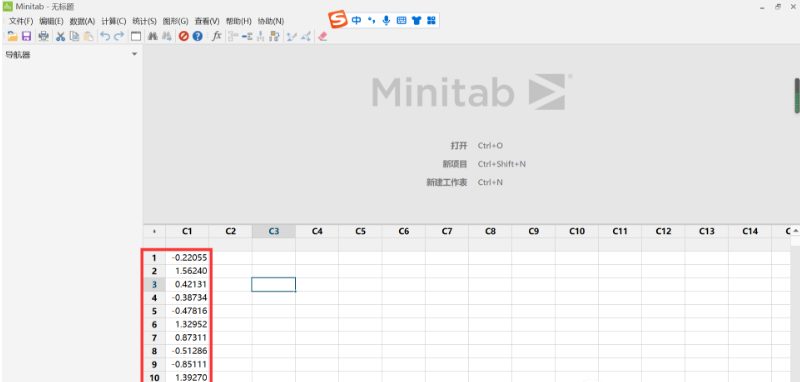Select column header C5
This screenshot has height=382, width=800.
point(360,231)
